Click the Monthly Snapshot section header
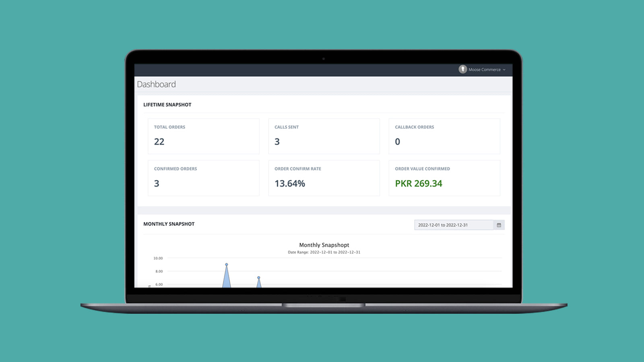Image resolution: width=644 pixels, height=362 pixels. coord(169,224)
